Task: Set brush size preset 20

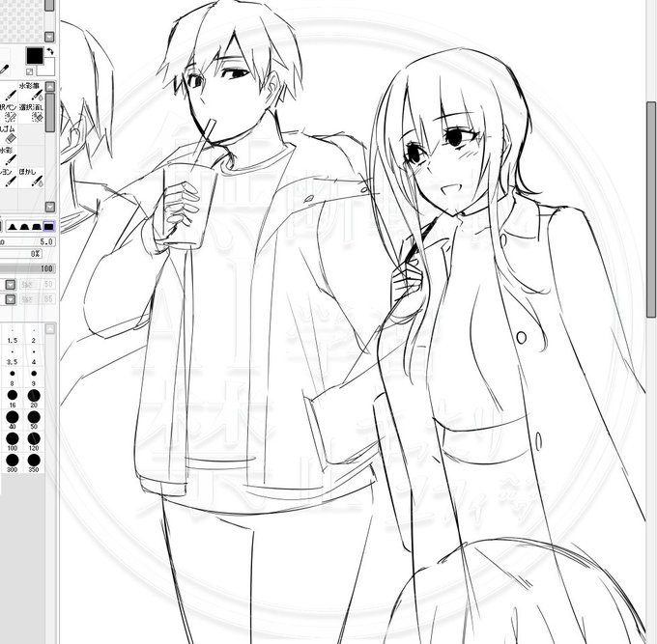Action: coord(34,399)
